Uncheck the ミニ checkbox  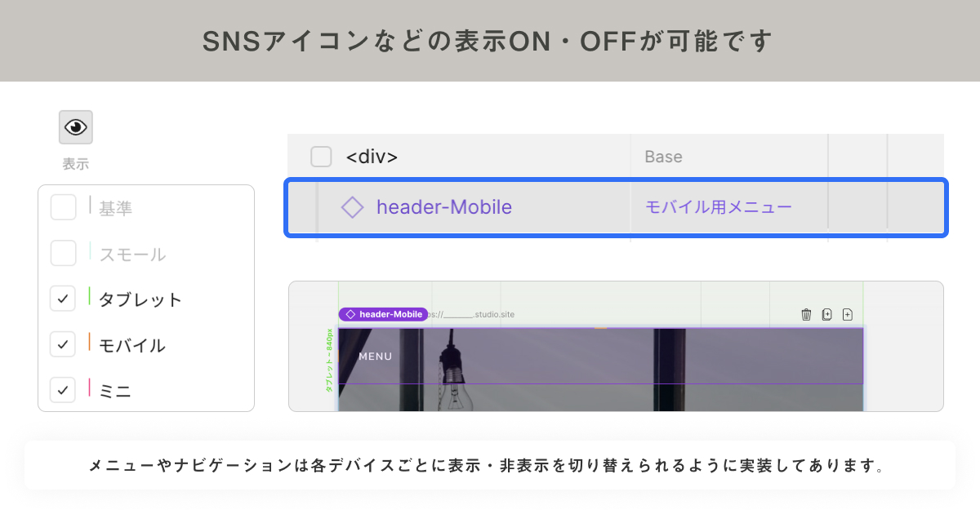coord(64,390)
